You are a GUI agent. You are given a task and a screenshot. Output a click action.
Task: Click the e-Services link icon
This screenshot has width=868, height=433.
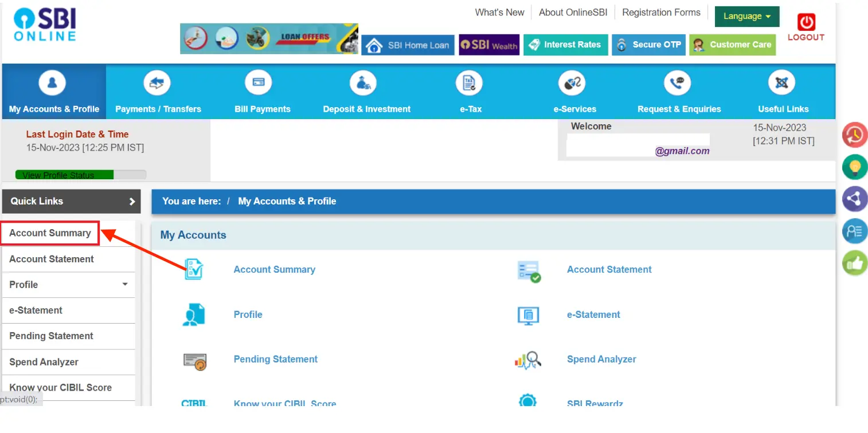(572, 84)
